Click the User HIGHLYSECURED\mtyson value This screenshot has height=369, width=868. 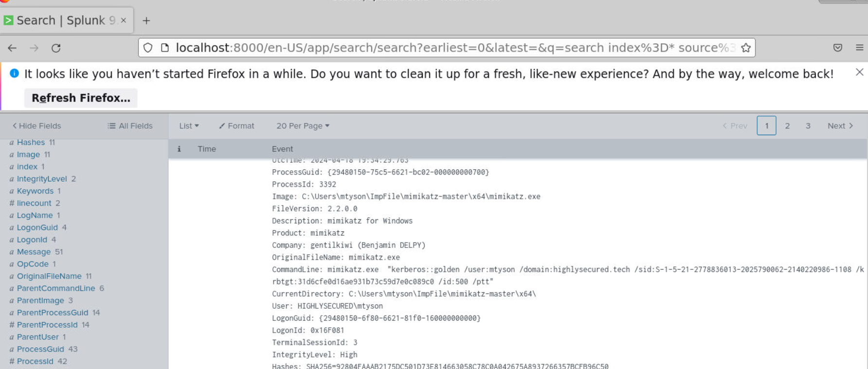(x=340, y=306)
